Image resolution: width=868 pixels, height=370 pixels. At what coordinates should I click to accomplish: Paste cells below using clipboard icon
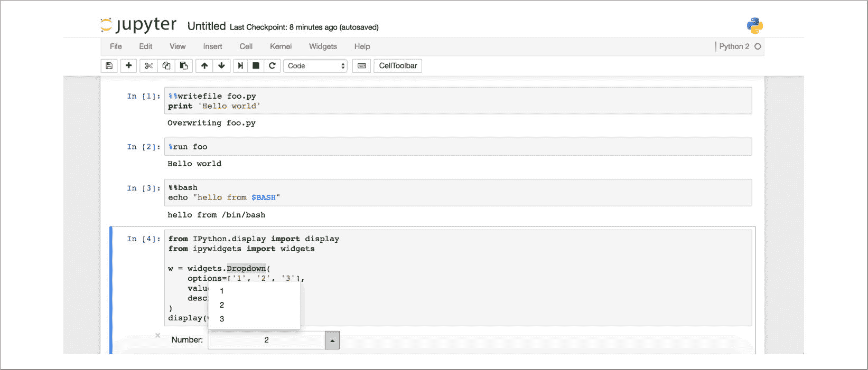pyautogui.click(x=184, y=66)
